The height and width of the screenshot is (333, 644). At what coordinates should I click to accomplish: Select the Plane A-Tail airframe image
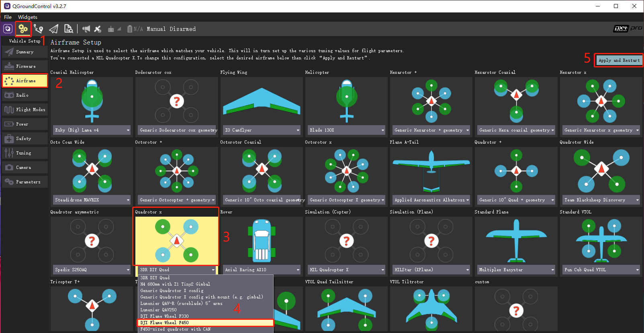431,171
